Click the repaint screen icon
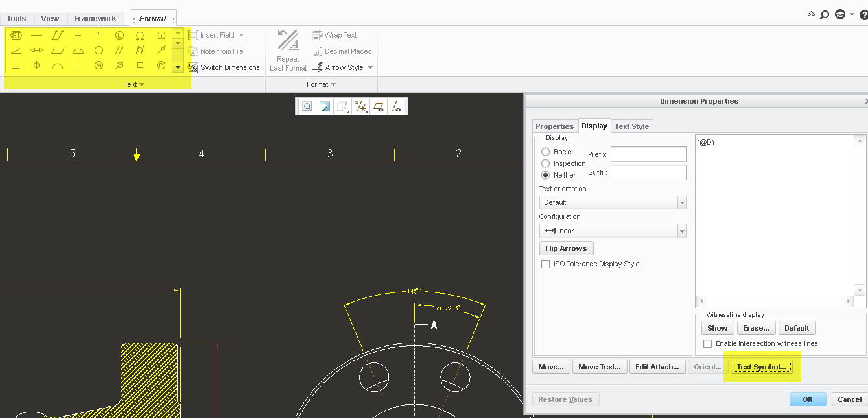The image size is (868, 418). 325,107
